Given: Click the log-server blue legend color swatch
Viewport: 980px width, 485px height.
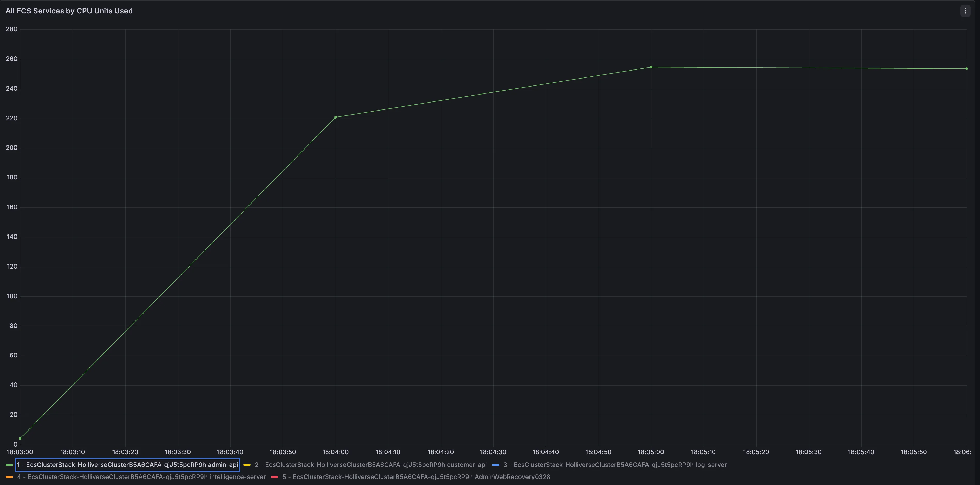Looking at the screenshot, I should (x=496, y=465).
